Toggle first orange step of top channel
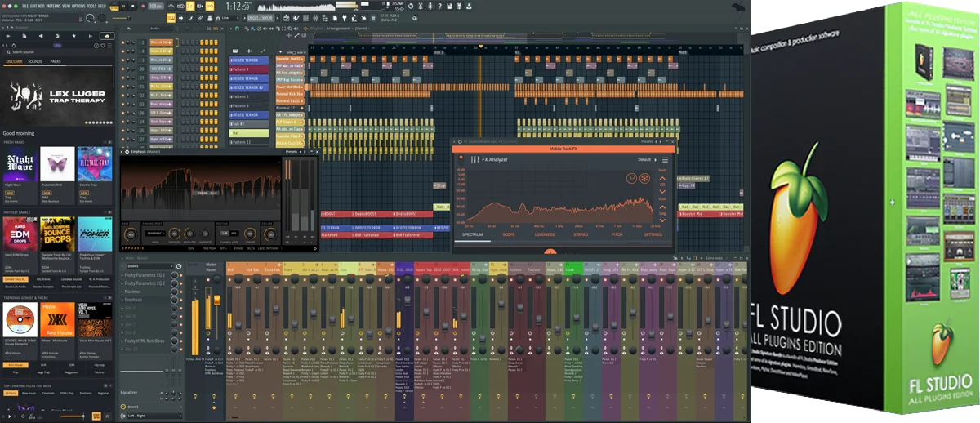The width and height of the screenshot is (980, 423). 202,42
